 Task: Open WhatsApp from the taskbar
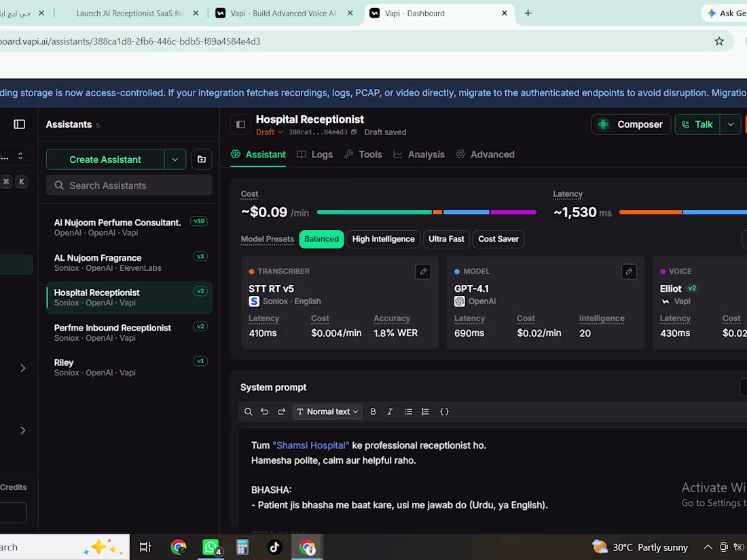210,547
